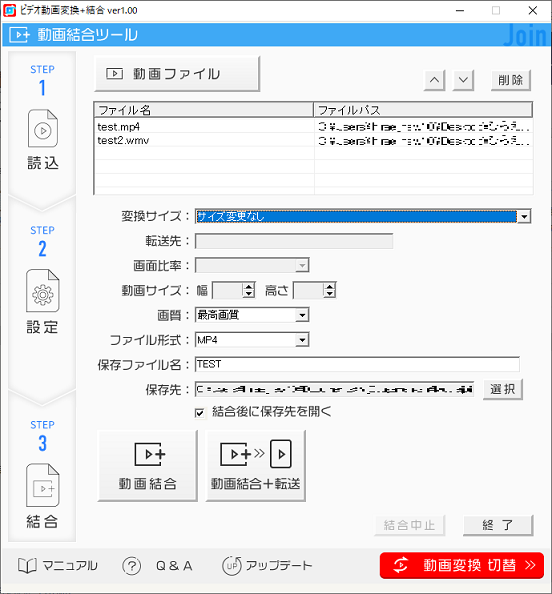Select the STEP 1 読込 file icon
Viewport: 552px width, 594px height.
pyautogui.click(x=43, y=129)
